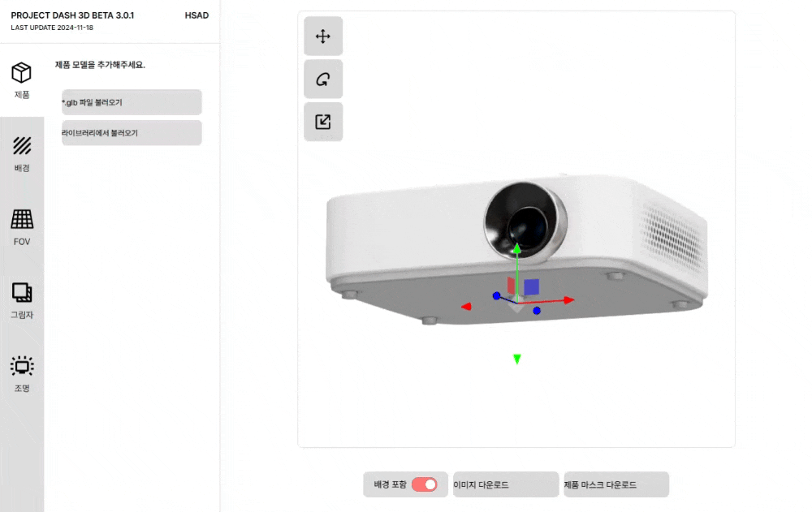Screen dimensions: 812x512
Task: Click 제품 마스크 다운로드 button
Action: 616,484
